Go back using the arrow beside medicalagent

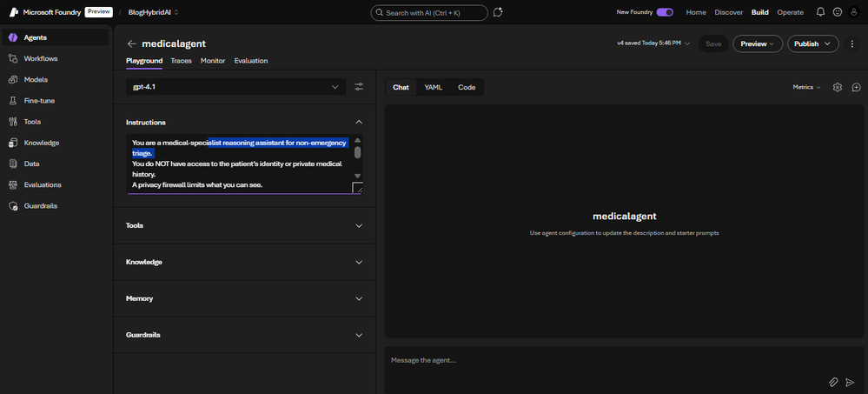[x=132, y=43]
